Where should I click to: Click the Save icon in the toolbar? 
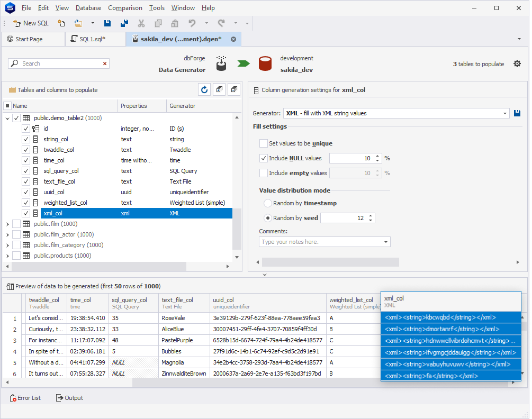[x=107, y=23]
